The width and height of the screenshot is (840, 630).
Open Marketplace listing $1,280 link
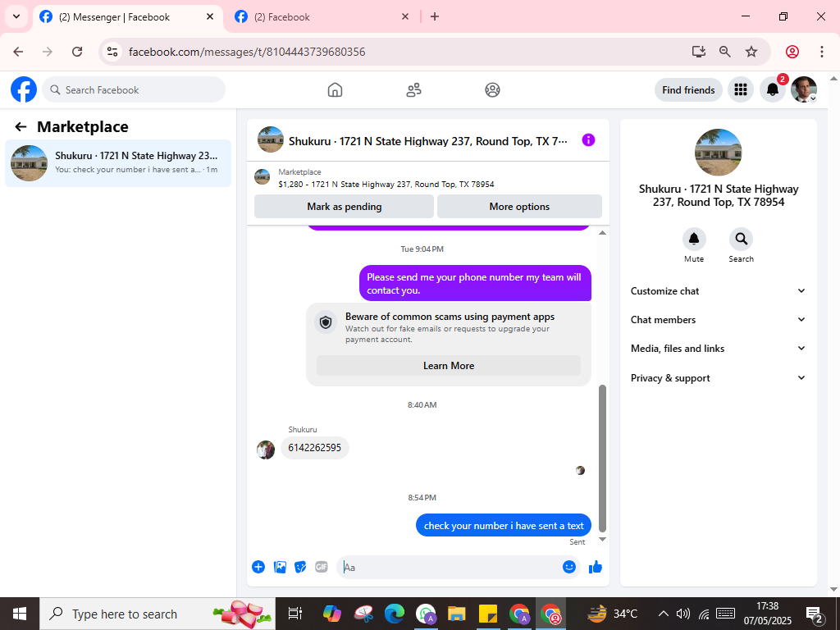[386, 185]
